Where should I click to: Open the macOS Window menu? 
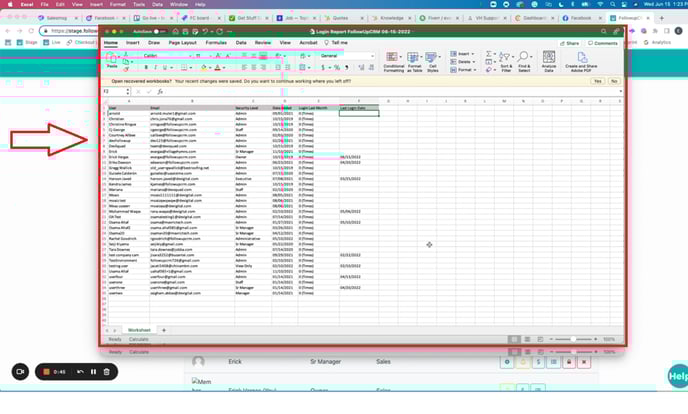[x=179, y=4]
